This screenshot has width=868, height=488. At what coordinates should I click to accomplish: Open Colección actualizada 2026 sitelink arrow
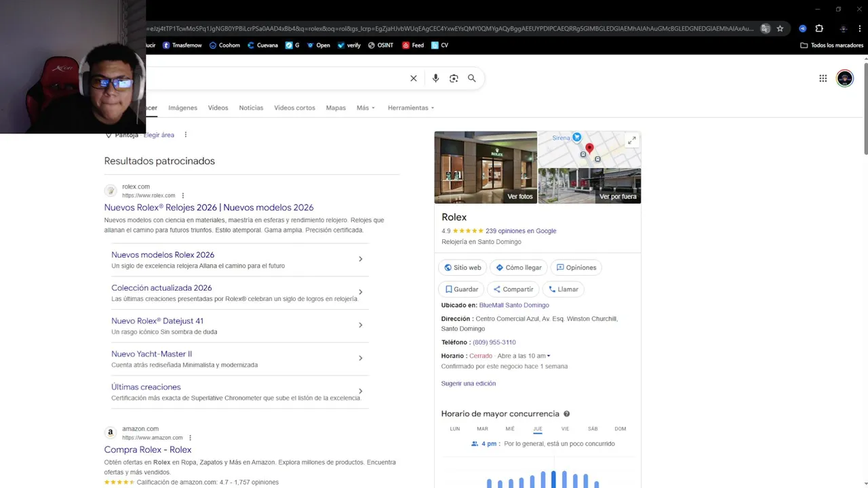360,292
